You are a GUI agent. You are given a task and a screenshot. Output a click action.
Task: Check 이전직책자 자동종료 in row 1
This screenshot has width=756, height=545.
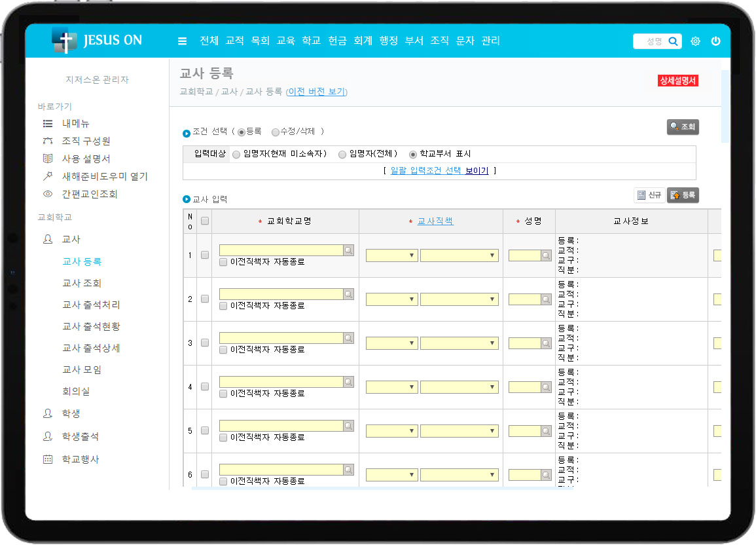[224, 261]
